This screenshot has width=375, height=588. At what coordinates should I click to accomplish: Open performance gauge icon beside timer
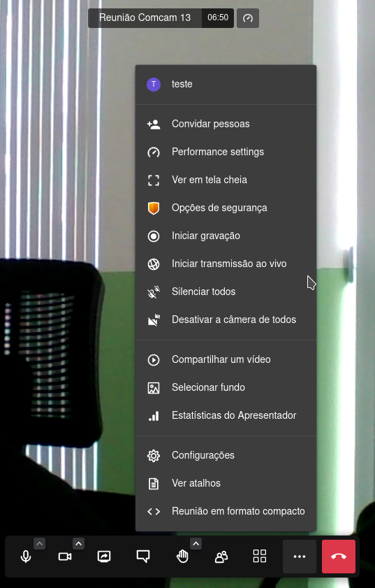[248, 18]
